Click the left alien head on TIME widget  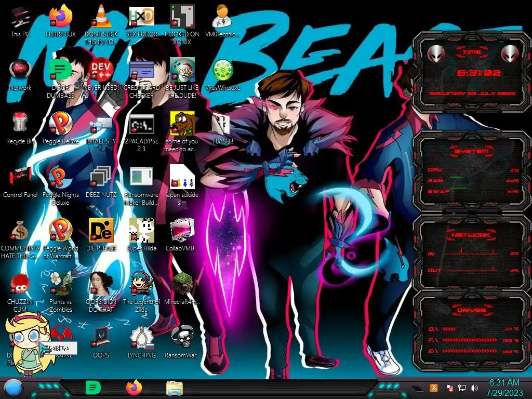tap(436, 54)
